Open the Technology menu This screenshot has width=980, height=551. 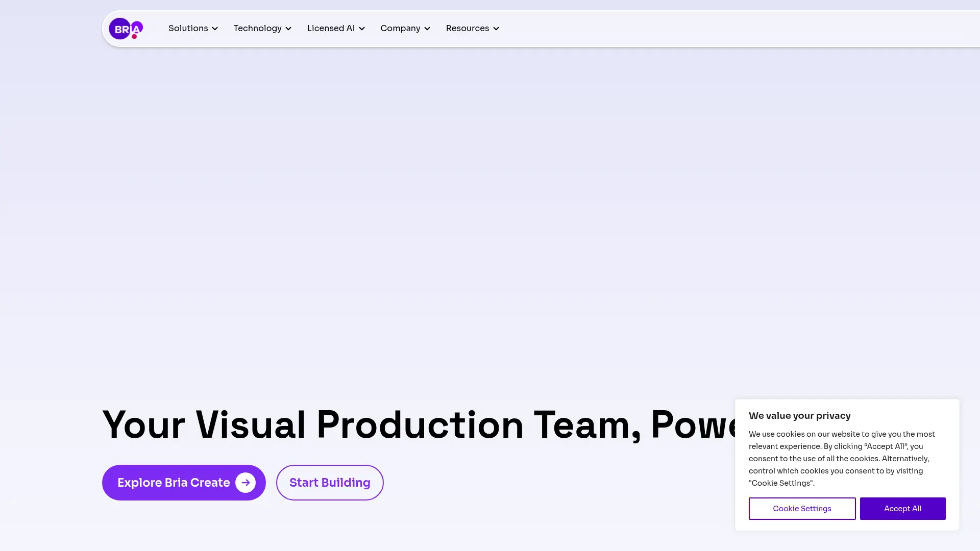[262, 29]
